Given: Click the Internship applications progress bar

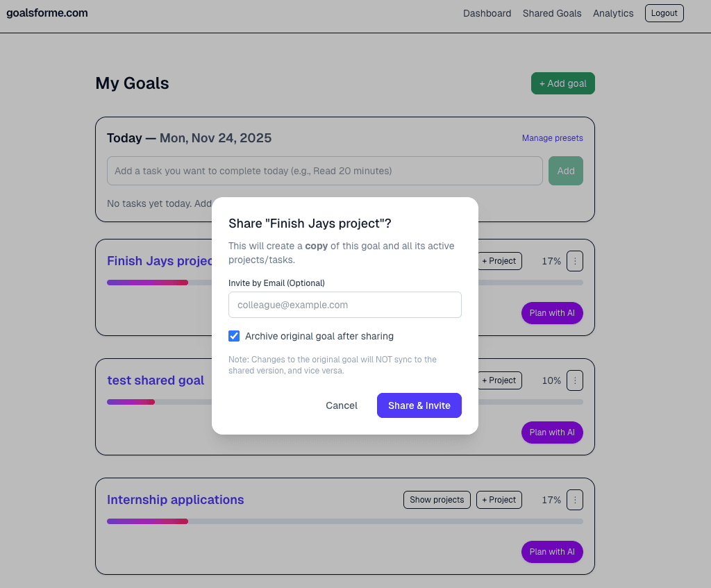Looking at the screenshot, I should click(x=345, y=521).
